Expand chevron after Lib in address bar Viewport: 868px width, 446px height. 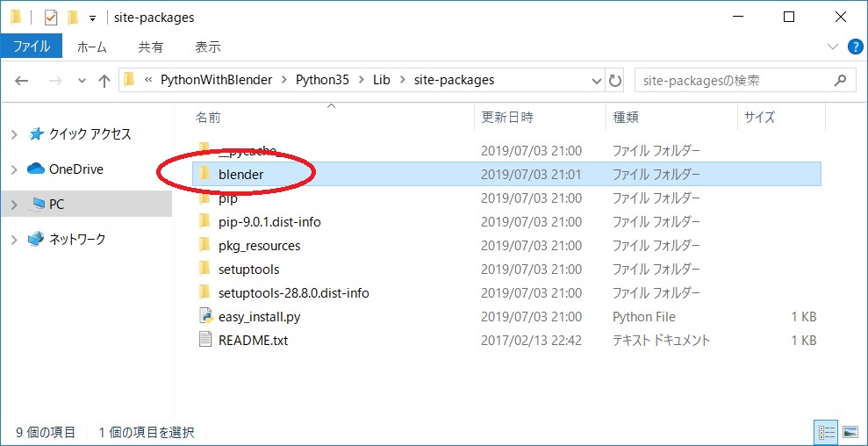tap(403, 81)
